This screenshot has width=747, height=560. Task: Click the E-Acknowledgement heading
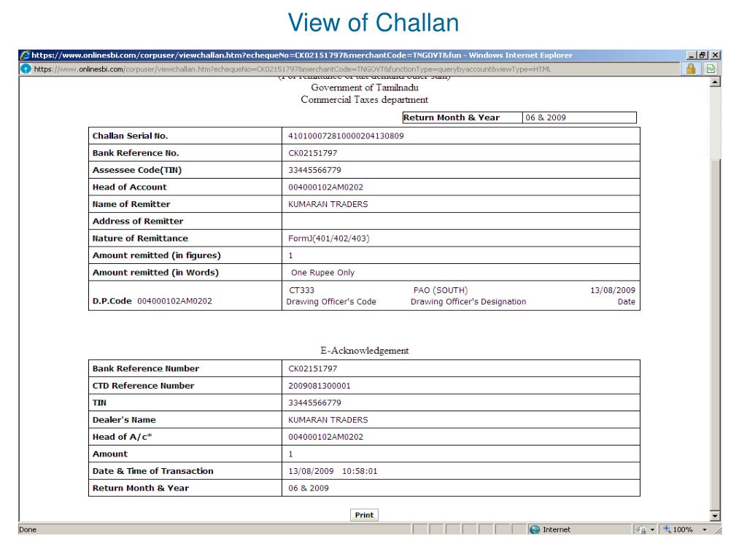(x=365, y=351)
